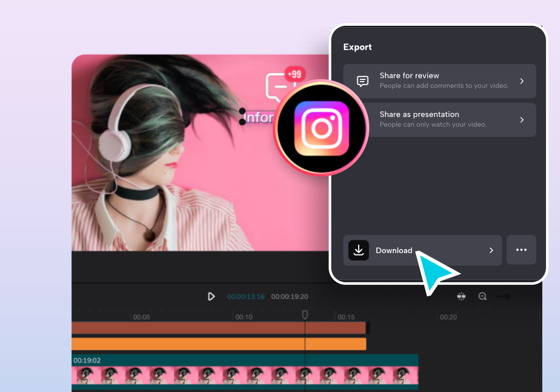Click "People can add comments to your video."

444,86
